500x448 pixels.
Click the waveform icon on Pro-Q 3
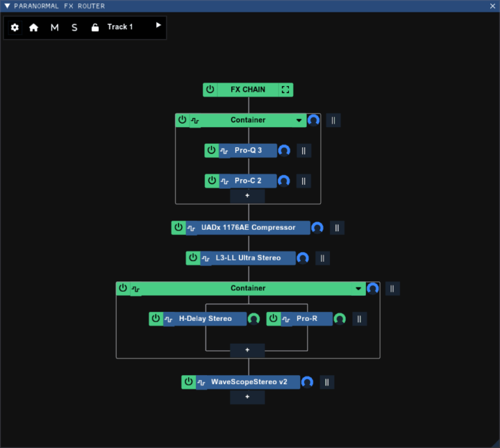(x=224, y=151)
